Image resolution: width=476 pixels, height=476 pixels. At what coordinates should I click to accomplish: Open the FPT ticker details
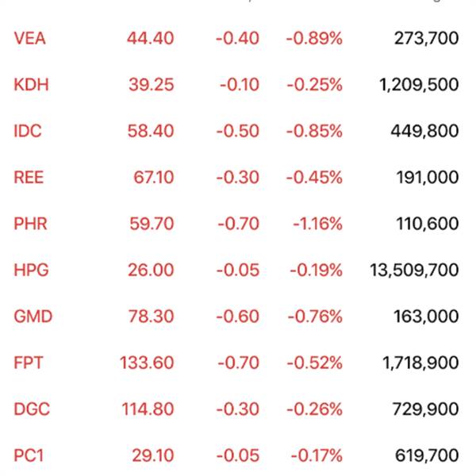tap(29, 363)
